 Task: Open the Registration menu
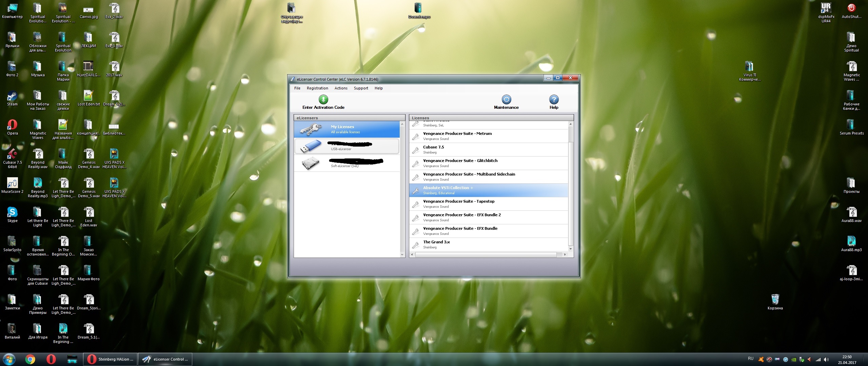317,88
